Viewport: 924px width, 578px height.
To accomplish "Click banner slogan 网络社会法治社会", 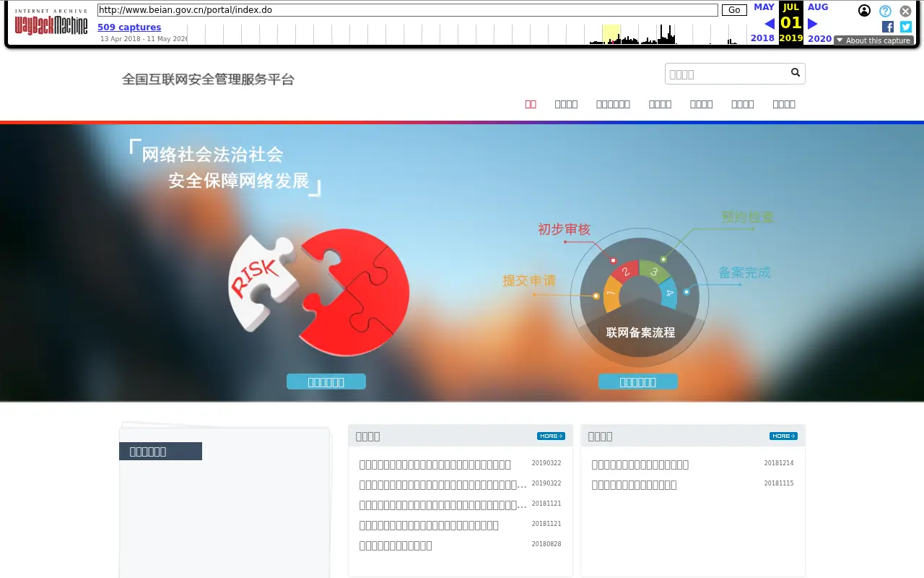I will [212, 155].
